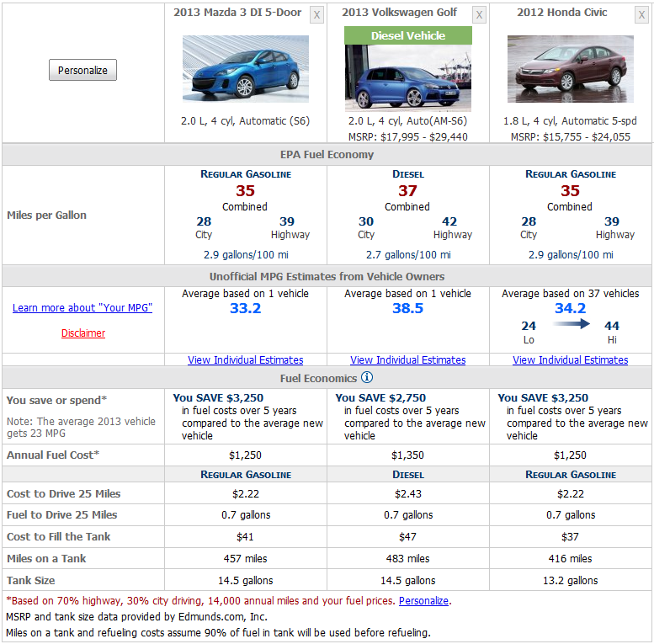Select the Honda Civic owner estimate 34.2
This screenshot has width=654, height=644.
click(570, 308)
